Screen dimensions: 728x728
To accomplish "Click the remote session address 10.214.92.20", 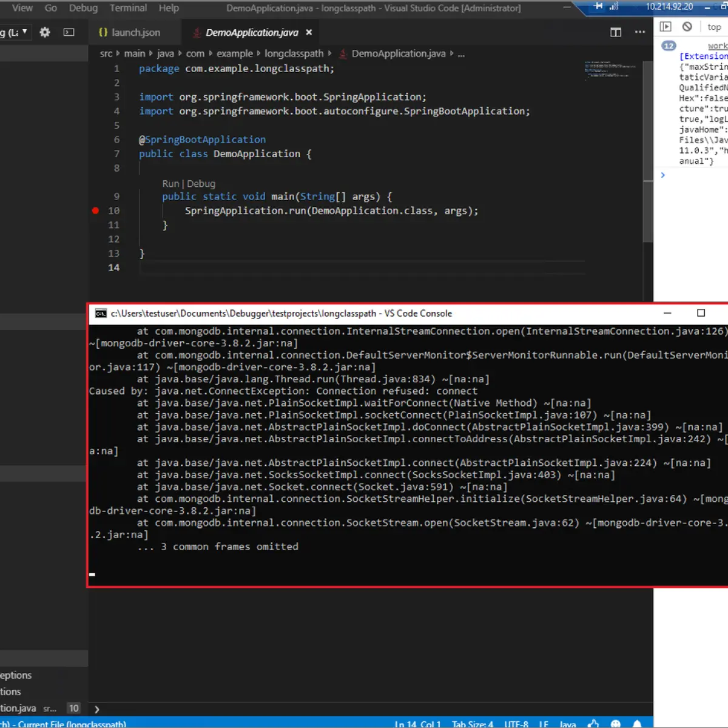I will point(669,7).
